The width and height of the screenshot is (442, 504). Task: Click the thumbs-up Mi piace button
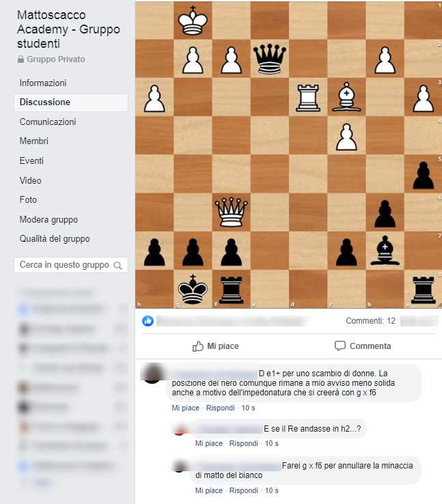point(216,346)
